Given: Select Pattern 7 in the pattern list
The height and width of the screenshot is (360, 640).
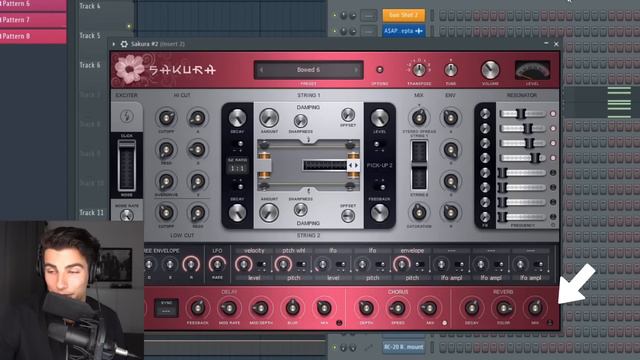Looking at the screenshot, I should tap(33, 20).
